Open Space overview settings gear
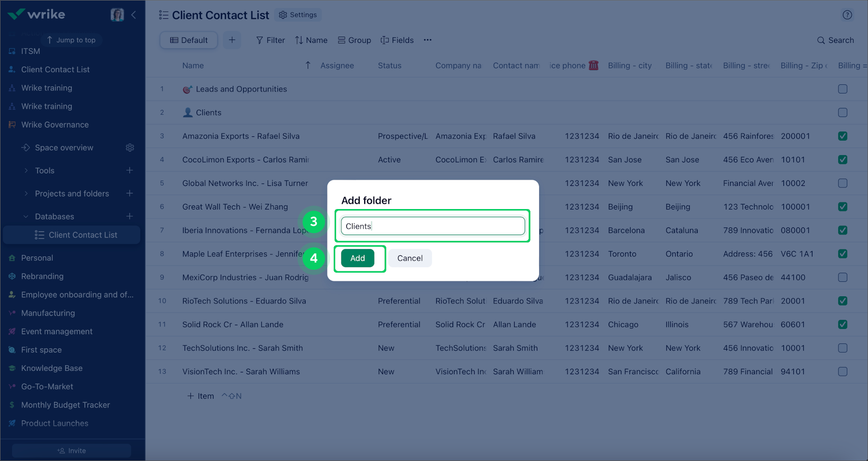Image resolution: width=868 pixels, height=461 pixels. pyautogui.click(x=130, y=147)
